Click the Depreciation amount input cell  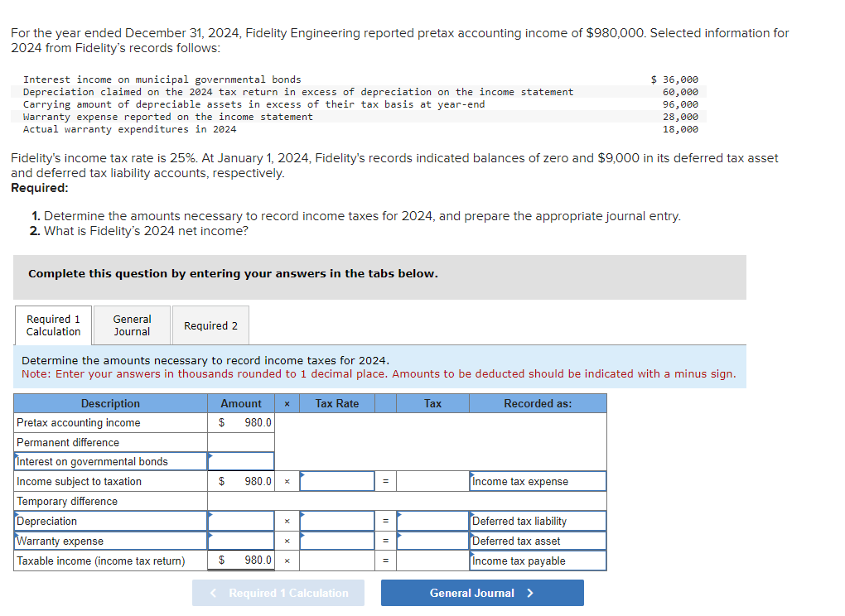click(240, 521)
